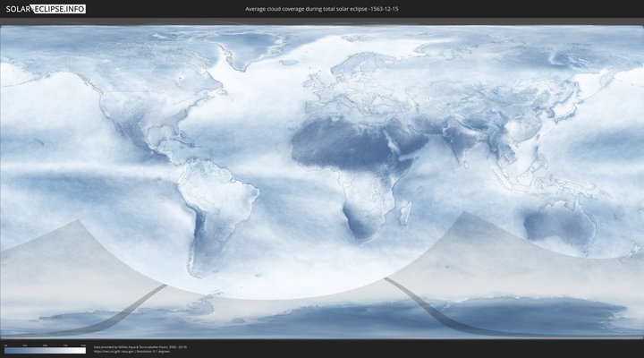Click on the North America continent
The image size is (644, 358).
(134, 98)
